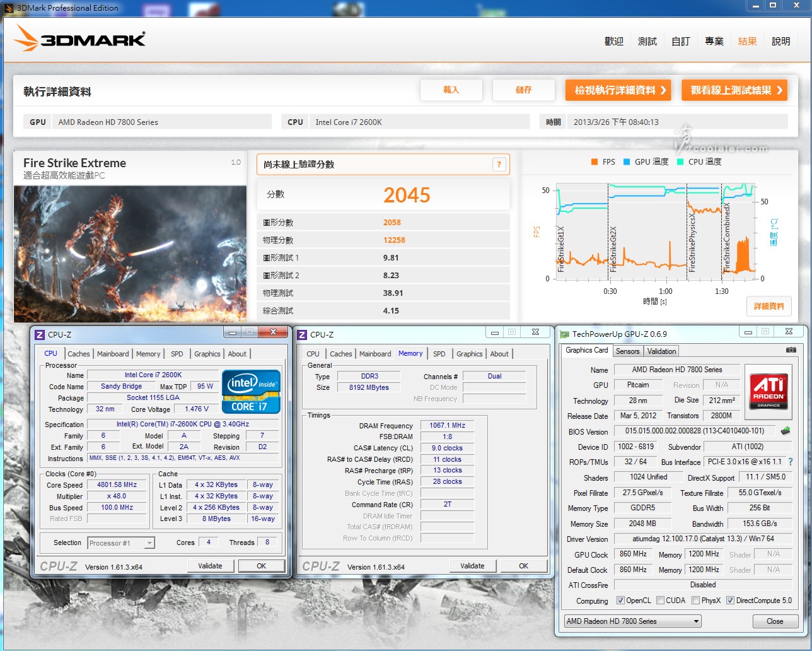
Task: Open the Graphics tab in the CPU-Z Memory window
Action: click(x=470, y=354)
